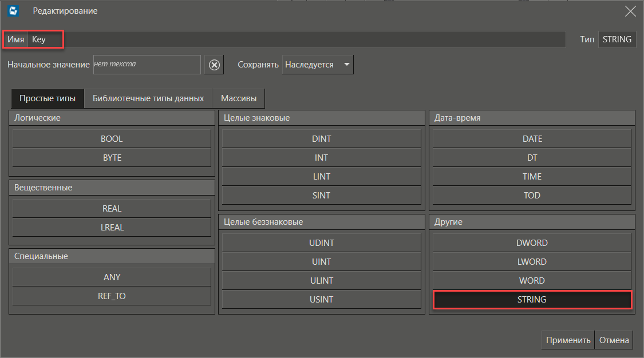Click the Применить button

point(568,340)
